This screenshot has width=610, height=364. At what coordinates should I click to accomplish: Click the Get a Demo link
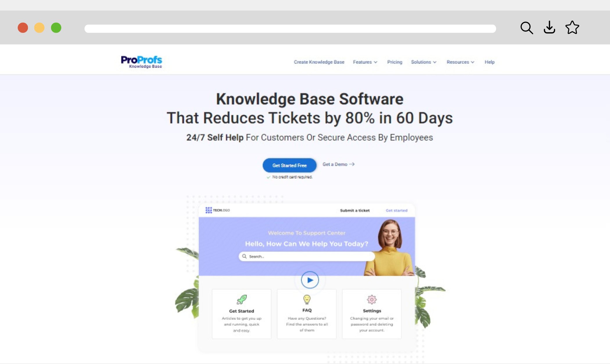tap(338, 164)
